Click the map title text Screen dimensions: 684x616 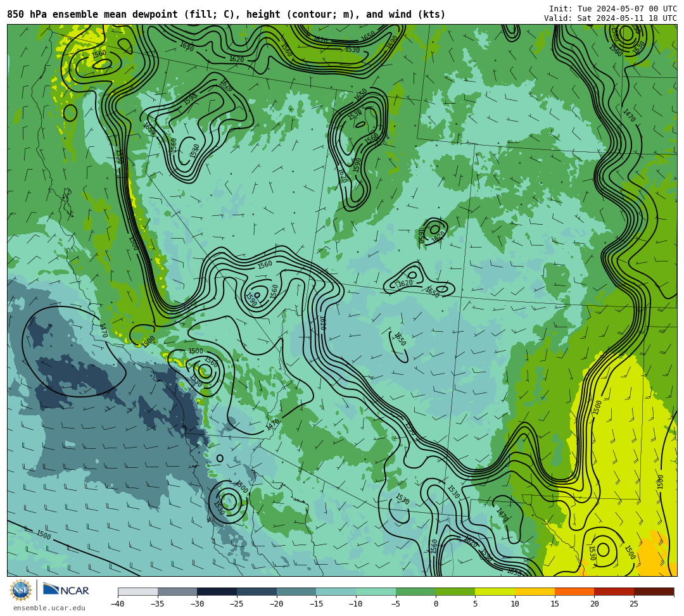tap(226, 15)
